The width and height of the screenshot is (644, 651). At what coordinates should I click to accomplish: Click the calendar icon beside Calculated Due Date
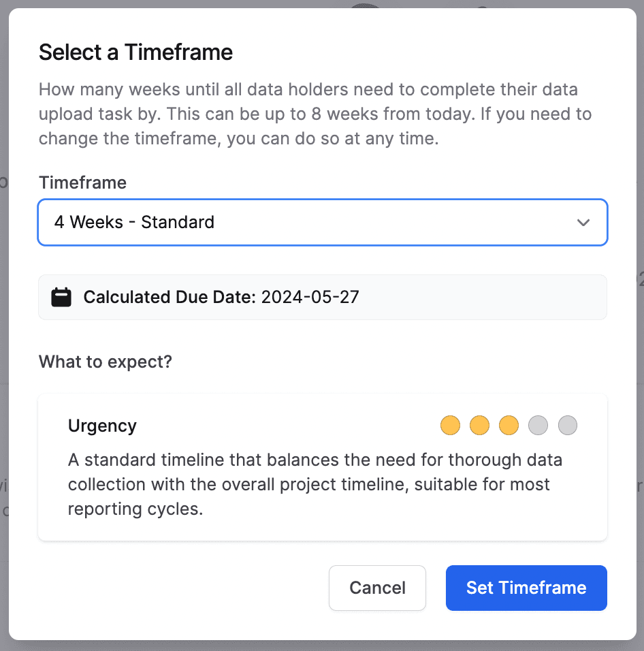click(x=61, y=297)
